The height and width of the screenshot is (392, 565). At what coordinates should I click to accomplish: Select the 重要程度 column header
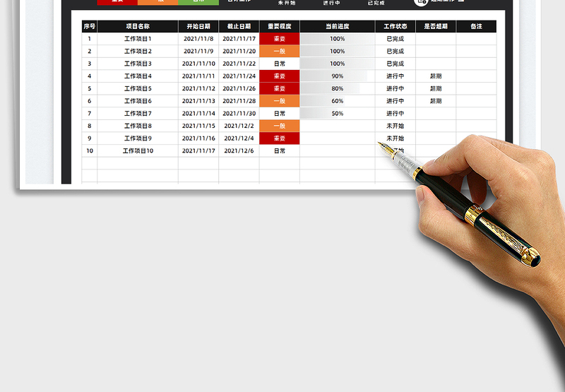pos(279,26)
